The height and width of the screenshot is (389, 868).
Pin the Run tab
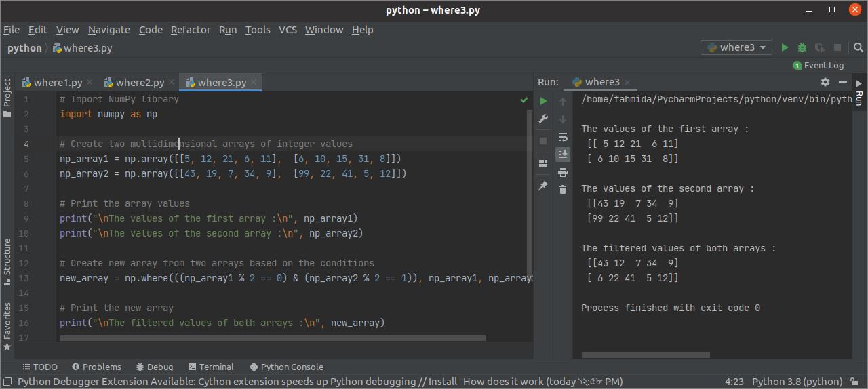pos(543,185)
